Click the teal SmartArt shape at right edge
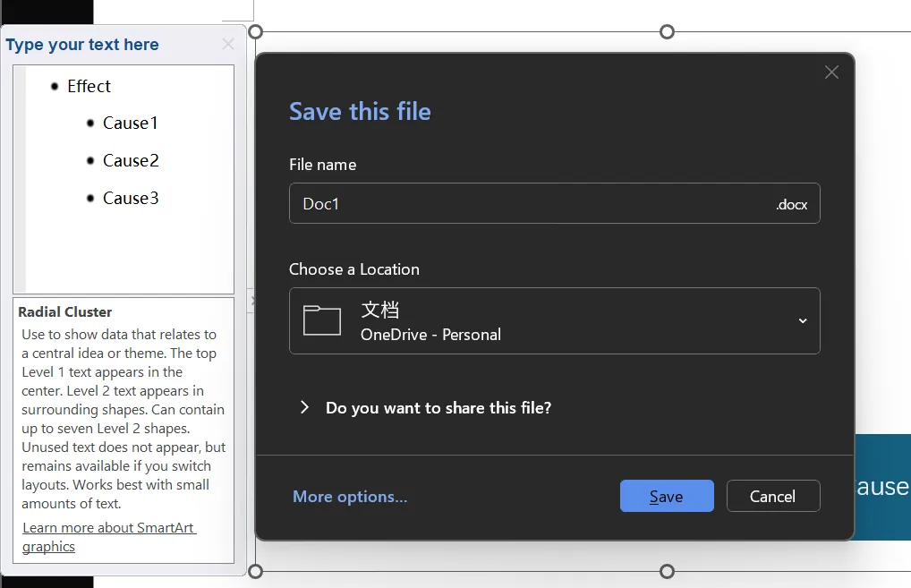 pos(882,487)
